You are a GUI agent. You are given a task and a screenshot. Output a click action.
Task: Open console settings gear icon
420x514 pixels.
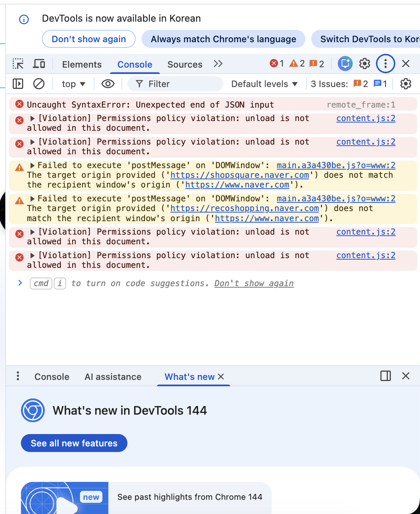[406, 84]
